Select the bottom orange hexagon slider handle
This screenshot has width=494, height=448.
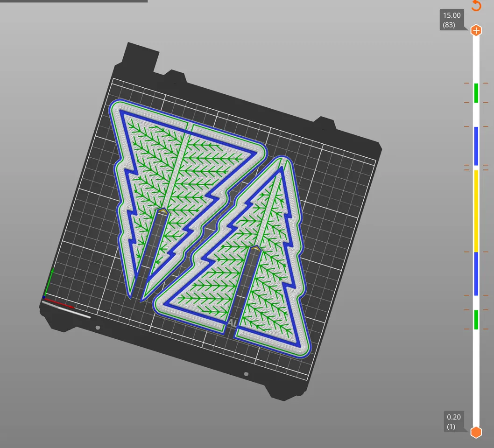pos(476,432)
